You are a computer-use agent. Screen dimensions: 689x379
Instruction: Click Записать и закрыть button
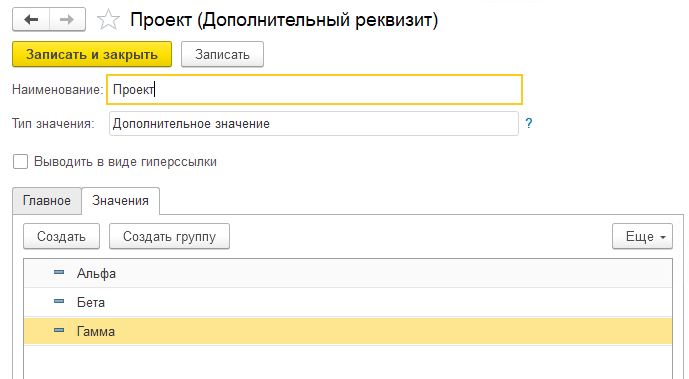(92, 54)
